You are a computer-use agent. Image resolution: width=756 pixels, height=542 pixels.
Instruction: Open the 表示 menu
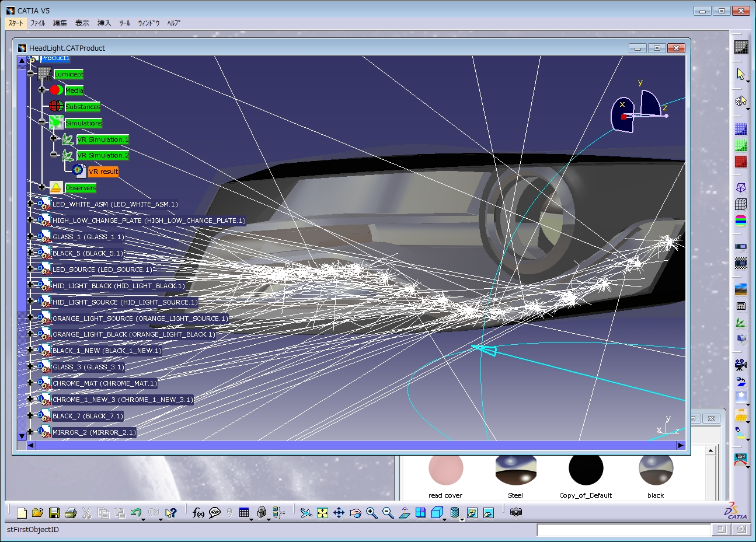click(82, 23)
